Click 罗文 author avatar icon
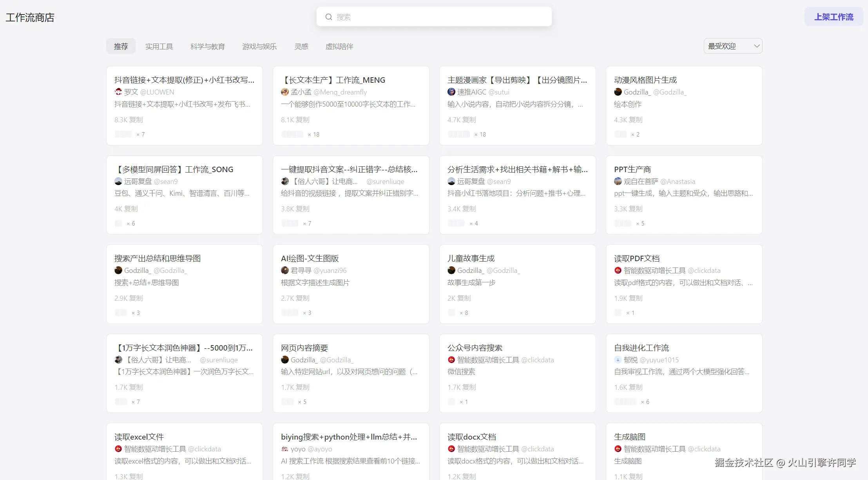 (118, 92)
